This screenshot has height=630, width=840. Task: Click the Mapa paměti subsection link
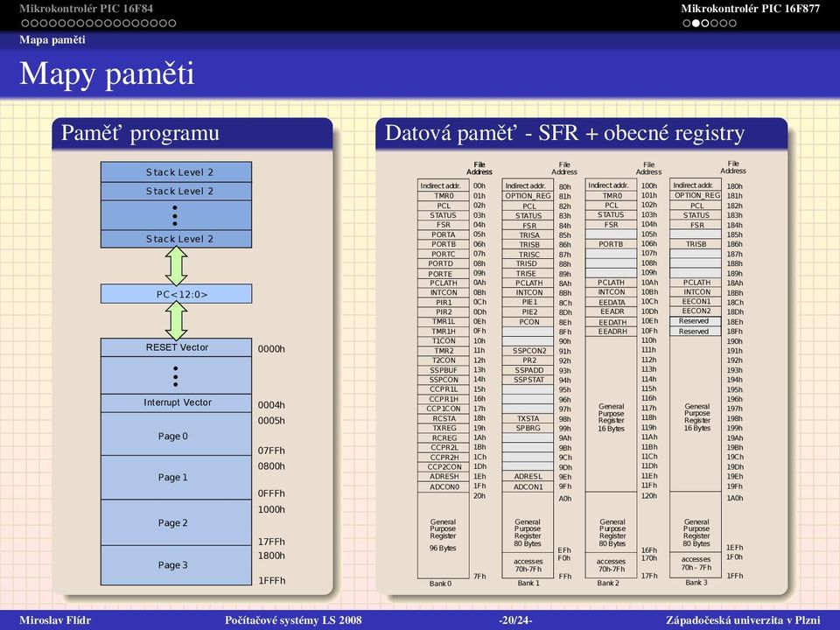tap(52, 39)
